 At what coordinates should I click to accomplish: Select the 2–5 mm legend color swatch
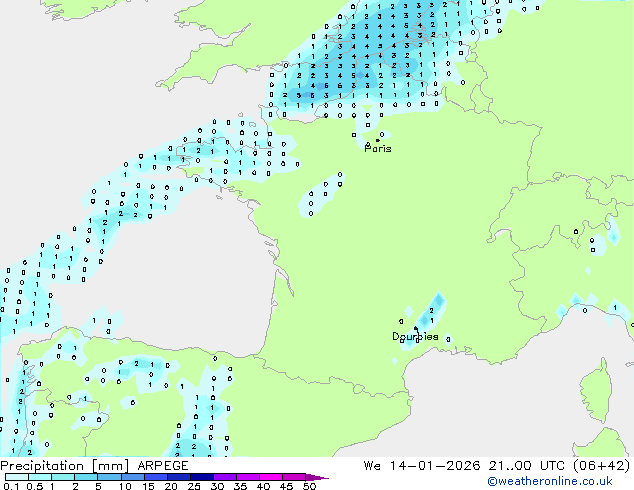click(86, 477)
